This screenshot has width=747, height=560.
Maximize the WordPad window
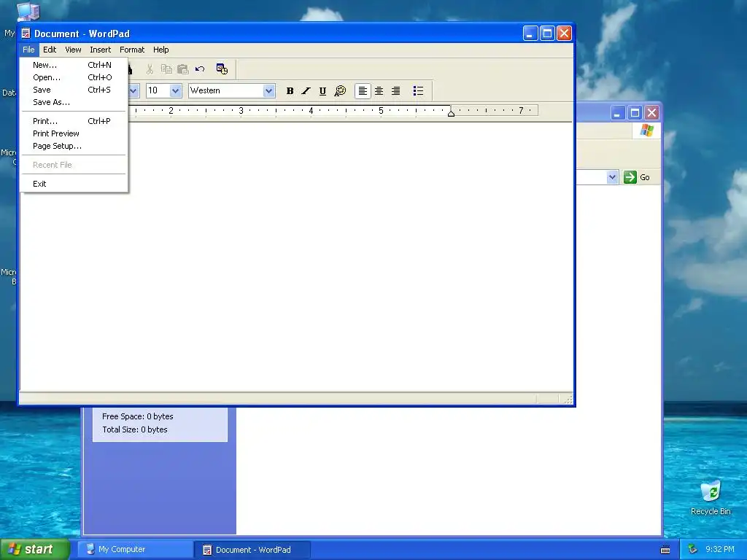[547, 34]
